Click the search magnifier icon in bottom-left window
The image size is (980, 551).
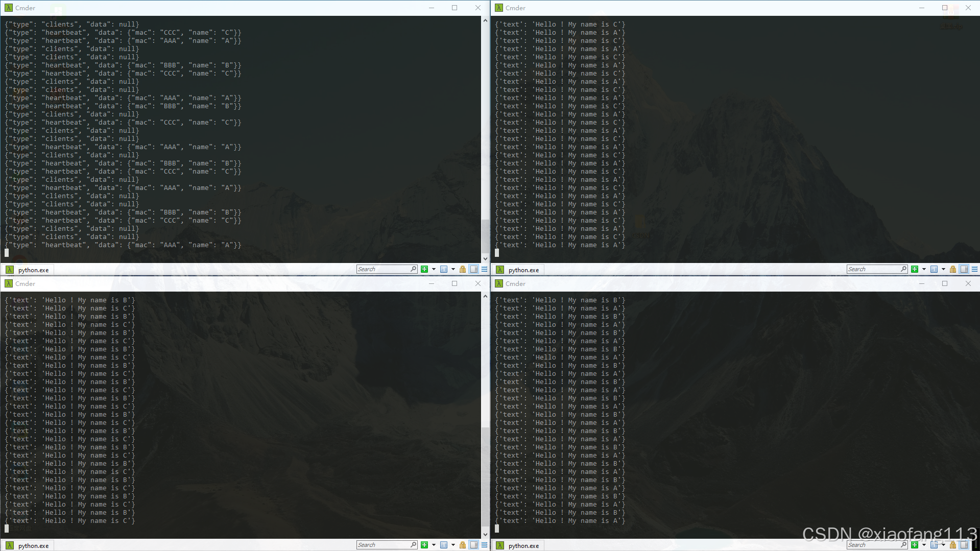pyautogui.click(x=413, y=544)
